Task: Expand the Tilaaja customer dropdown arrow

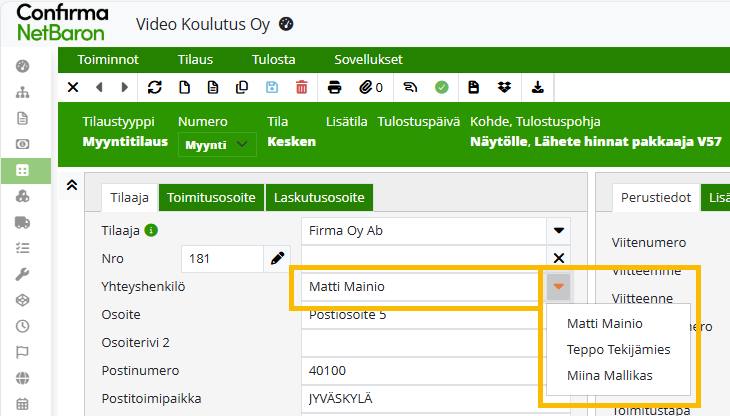Action: pyautogui.click(x=559, y=230)
